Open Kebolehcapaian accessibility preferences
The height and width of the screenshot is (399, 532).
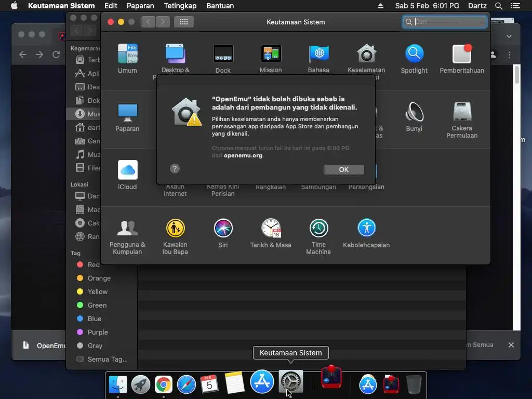(x=366, y=233)
